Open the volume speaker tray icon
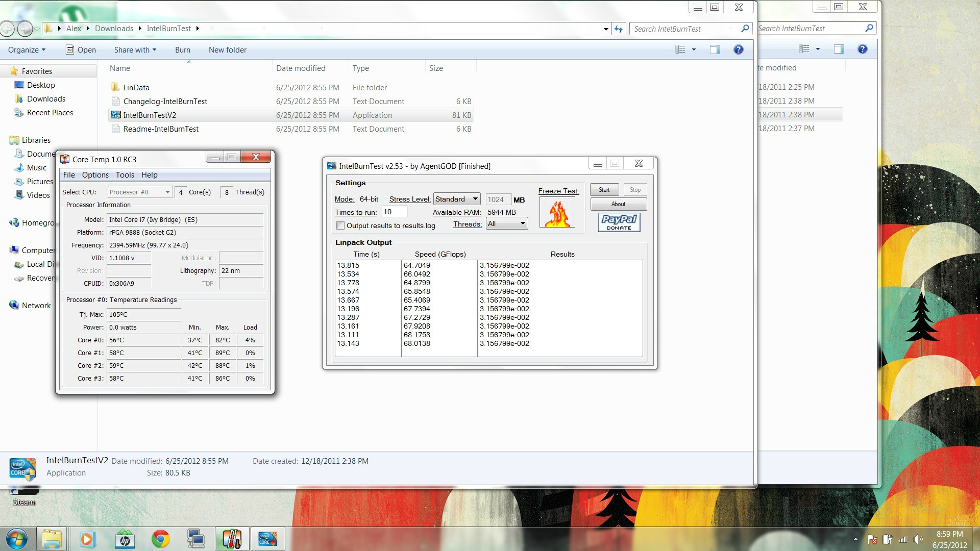The width and height of the screenshot is (980, 551). [918, 539]
